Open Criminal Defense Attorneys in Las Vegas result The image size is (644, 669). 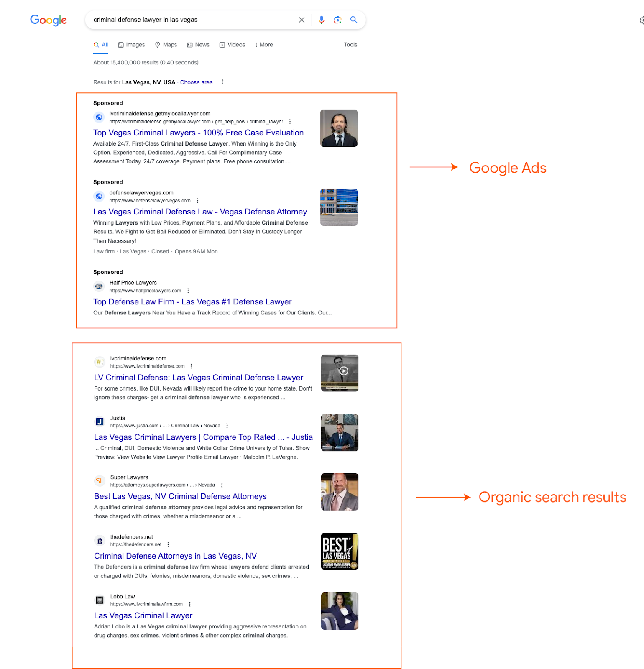[x=175, y=556]
